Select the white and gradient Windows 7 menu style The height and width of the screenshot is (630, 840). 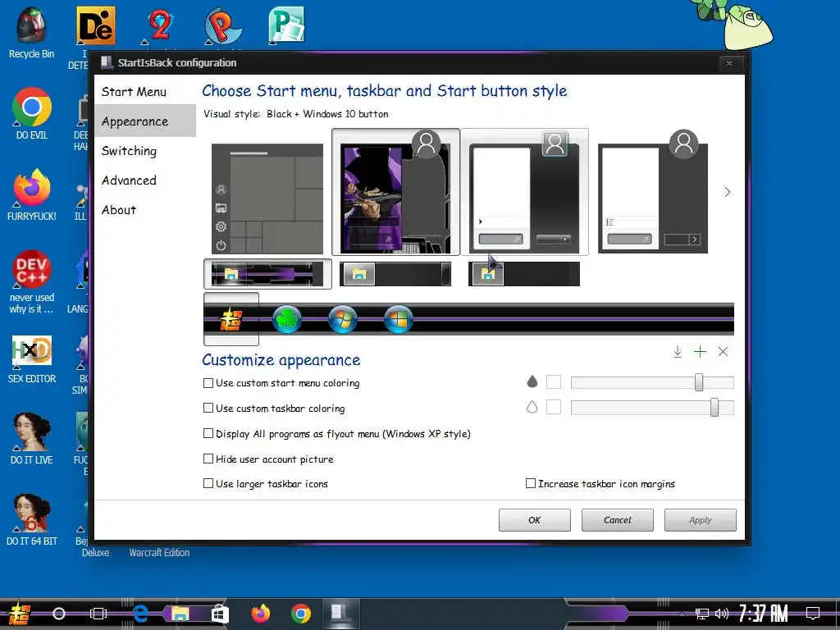[x=525, y=192]
